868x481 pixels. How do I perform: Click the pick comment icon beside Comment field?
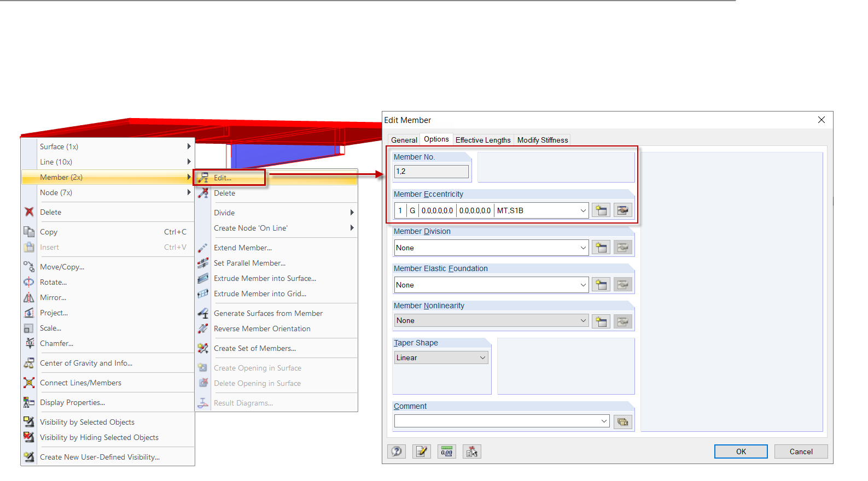pos(622,421)
